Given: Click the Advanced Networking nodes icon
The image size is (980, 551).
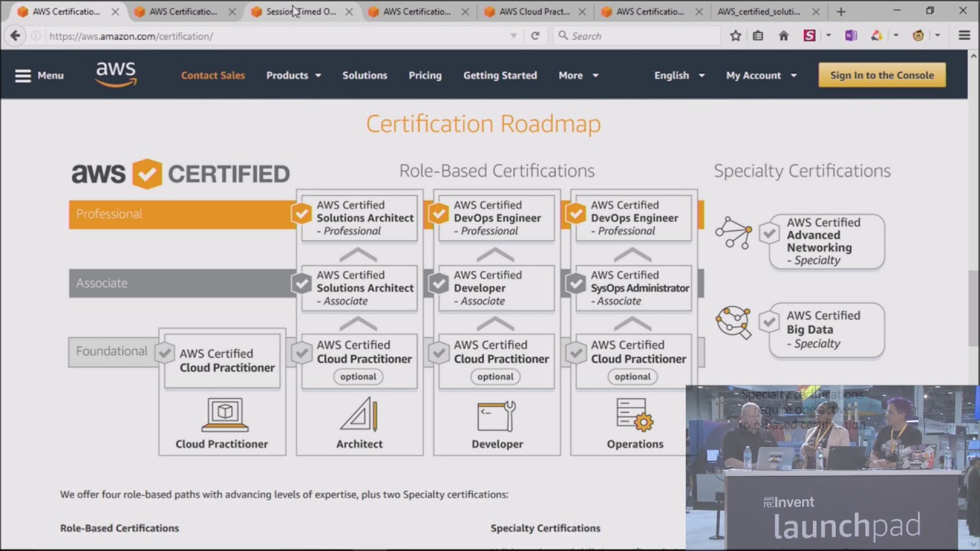Looking at the screenshot, I should [733, 233].
